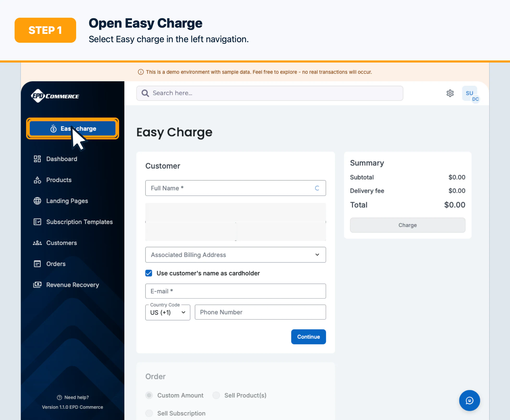This screenshot has height=420, width=510.
Task: Select the Custom Amount radio option
Action: coord(149,395)
